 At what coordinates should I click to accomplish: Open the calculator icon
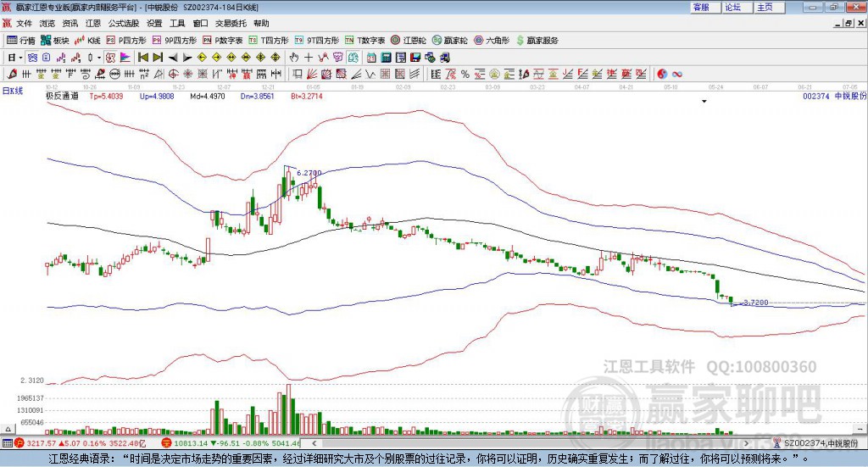pyautogui.click(x=386, y=58)
